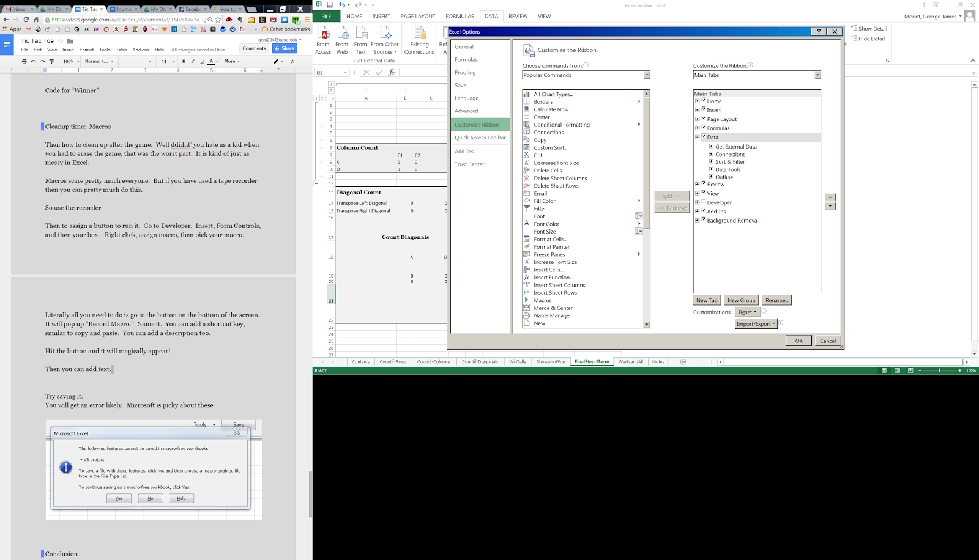Viewport: 979px width, 560px height.
Task: Click the Excel zoom slider in status bar
Action: [x=940, y=370]
